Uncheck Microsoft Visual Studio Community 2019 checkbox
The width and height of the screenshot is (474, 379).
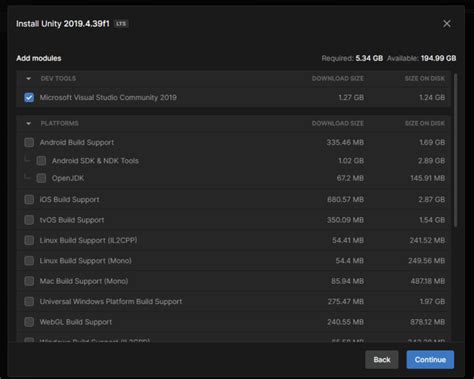[29, 97]
